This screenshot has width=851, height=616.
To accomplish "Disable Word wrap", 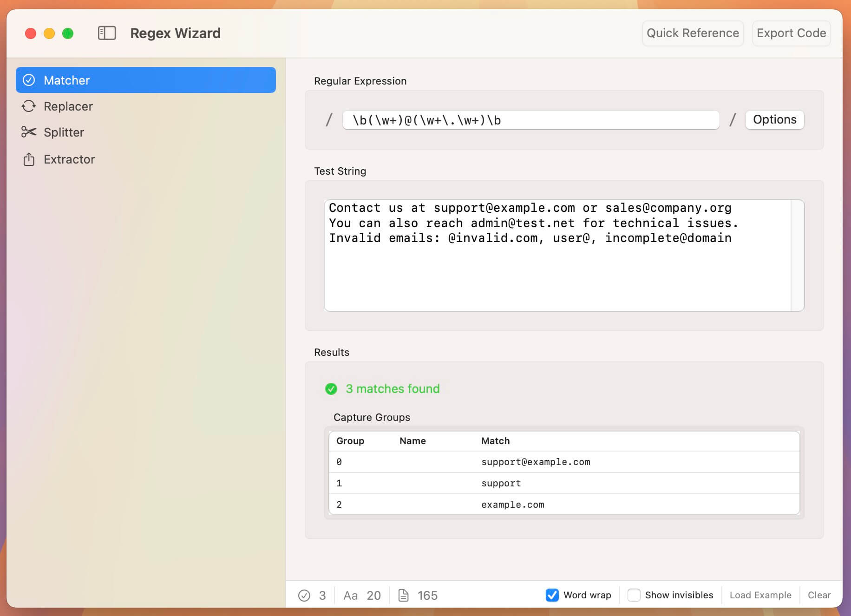I will (x=552, y=595).
